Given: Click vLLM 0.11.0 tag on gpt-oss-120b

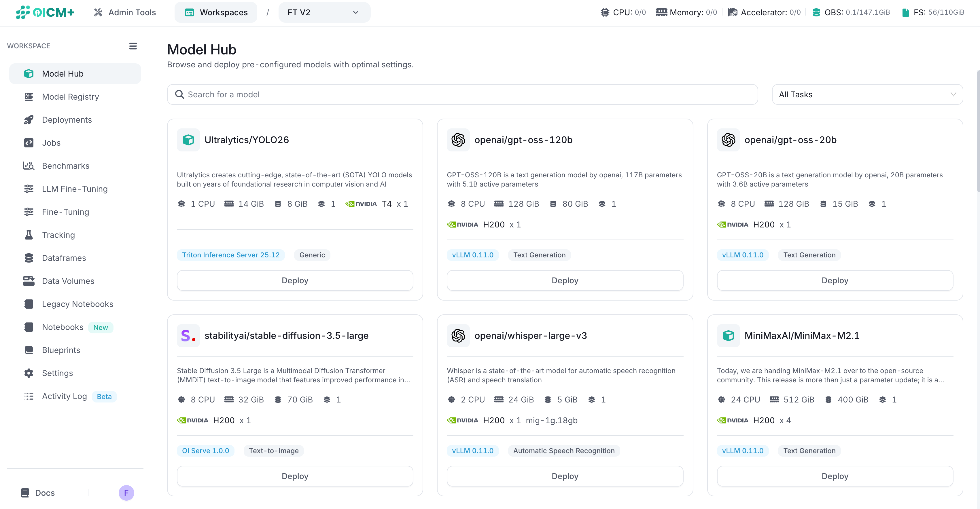Looking at the screenshot, I should [x=472, y=255].
